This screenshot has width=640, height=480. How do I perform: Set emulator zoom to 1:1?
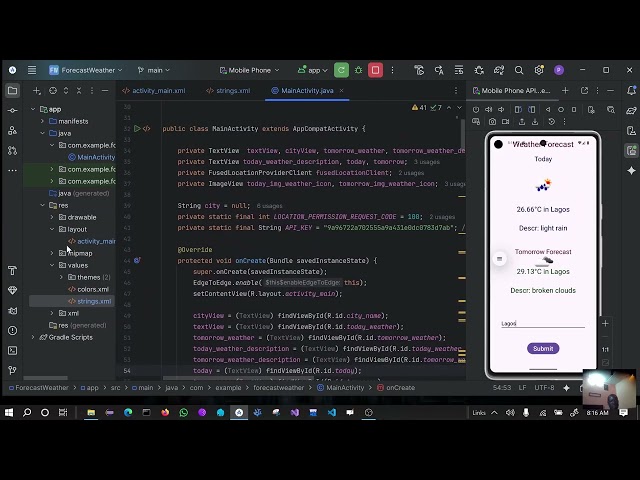point(605,349)
